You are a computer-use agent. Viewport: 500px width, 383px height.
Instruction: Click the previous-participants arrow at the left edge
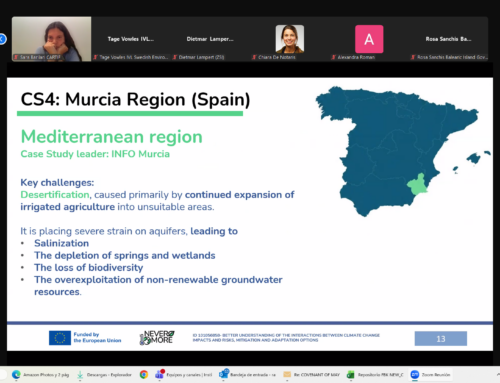tap(2, 39)
